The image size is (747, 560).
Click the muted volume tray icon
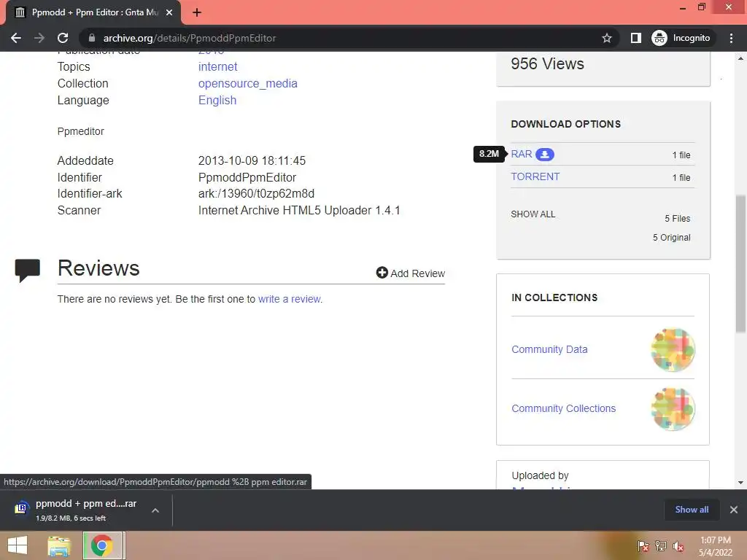(x=678, y=545)
